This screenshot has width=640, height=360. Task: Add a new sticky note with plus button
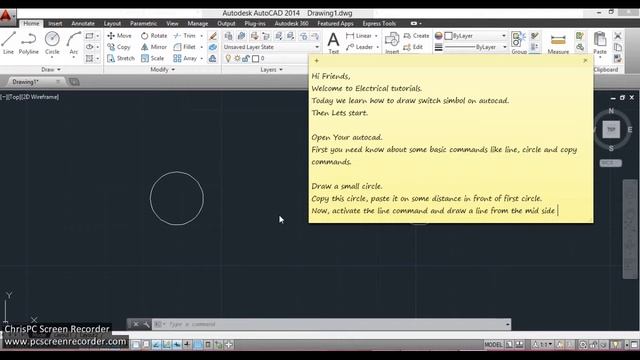click(316, 60)
